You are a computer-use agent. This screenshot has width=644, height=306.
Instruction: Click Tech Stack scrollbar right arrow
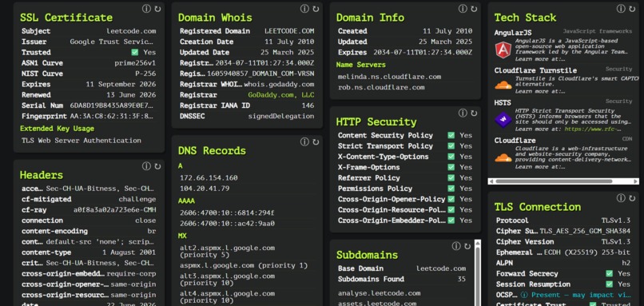[636, 181]
